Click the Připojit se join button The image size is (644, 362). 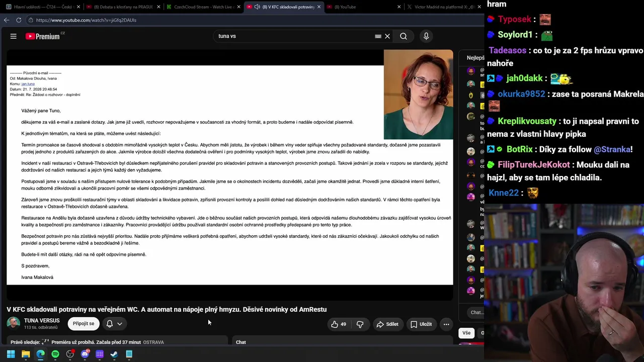pos(84,324)
